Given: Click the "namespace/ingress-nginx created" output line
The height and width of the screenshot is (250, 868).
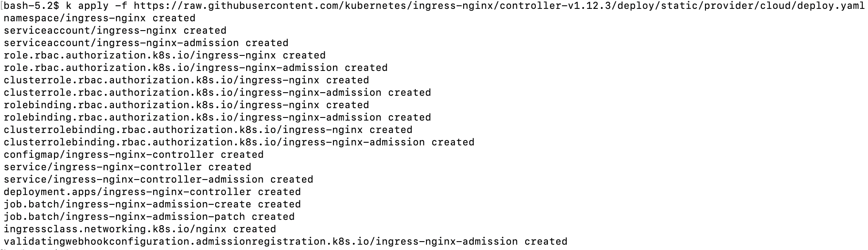Looking at the screenshot, I should [x=99, y=18].
